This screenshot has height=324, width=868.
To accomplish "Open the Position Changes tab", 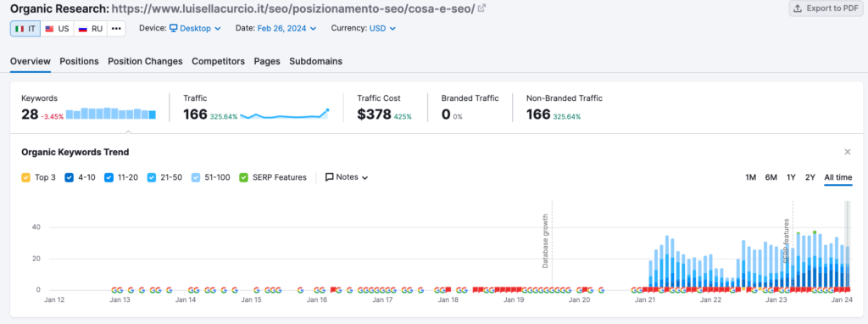I will tap(145, 61).
